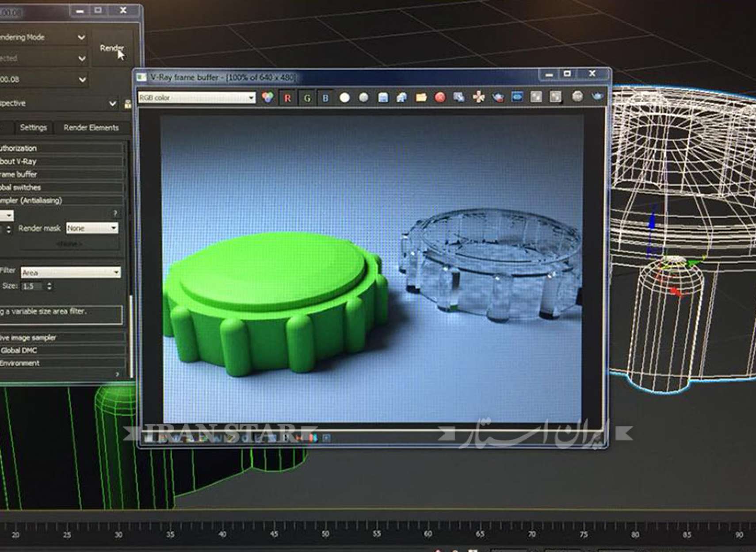Image resolution: width=756 pixels, height=552 pixels.
Task: Switch to the Settings tab
Action: pos(33,128)
